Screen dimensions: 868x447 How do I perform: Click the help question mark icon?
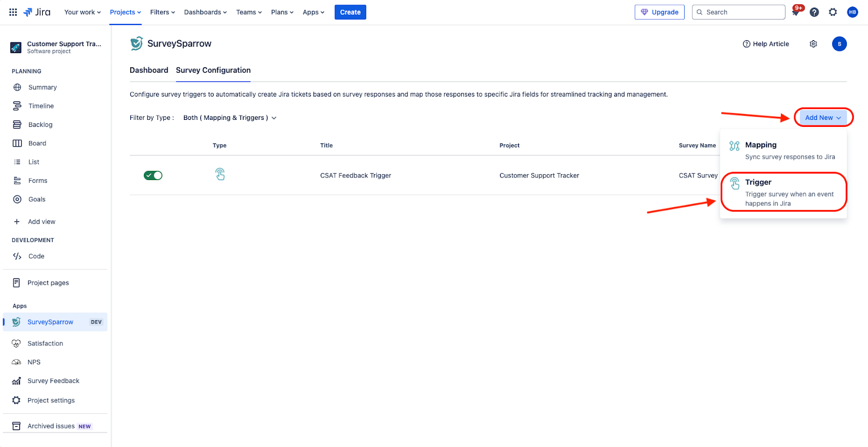(x=814, y=12)
